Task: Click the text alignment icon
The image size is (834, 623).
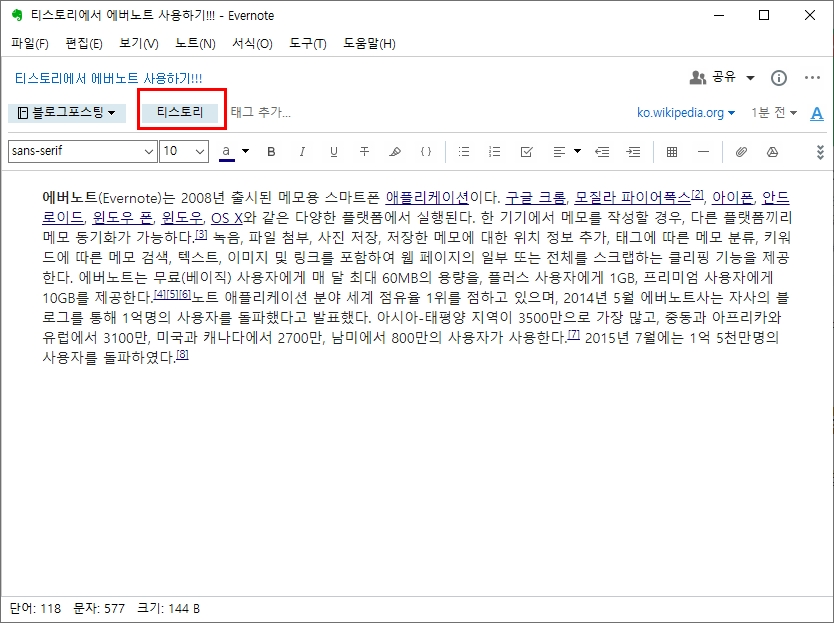Action: [559, 152]
